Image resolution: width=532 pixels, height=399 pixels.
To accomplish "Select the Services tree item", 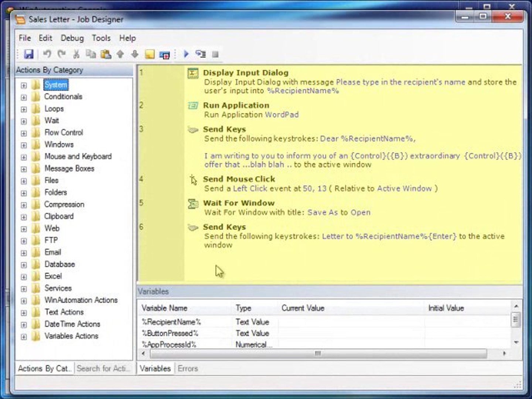I will pos(58,288).
